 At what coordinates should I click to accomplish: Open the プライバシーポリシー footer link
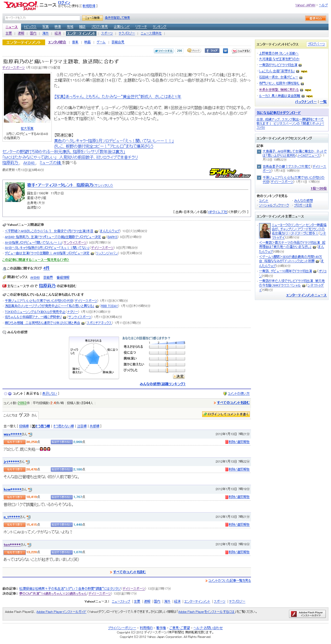point(122,628)
